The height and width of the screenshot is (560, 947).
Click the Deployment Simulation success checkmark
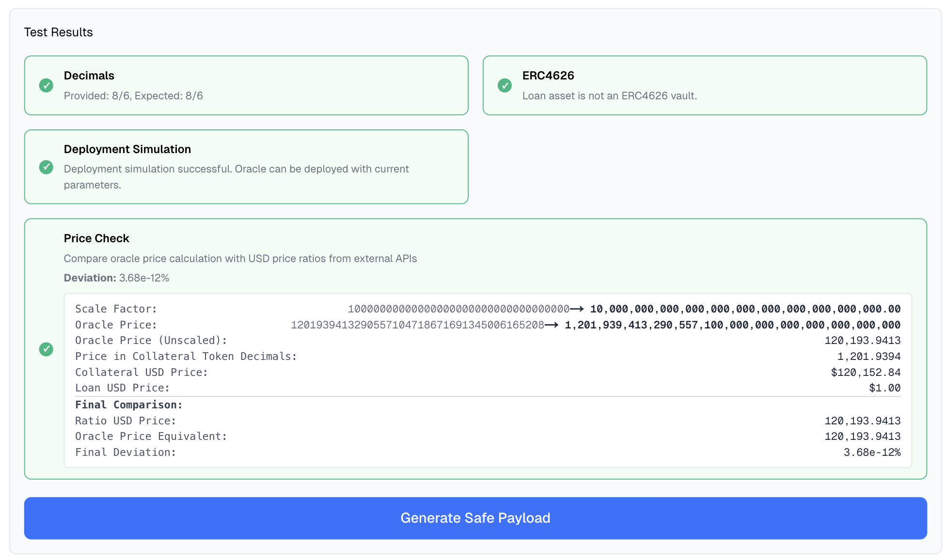46,167
